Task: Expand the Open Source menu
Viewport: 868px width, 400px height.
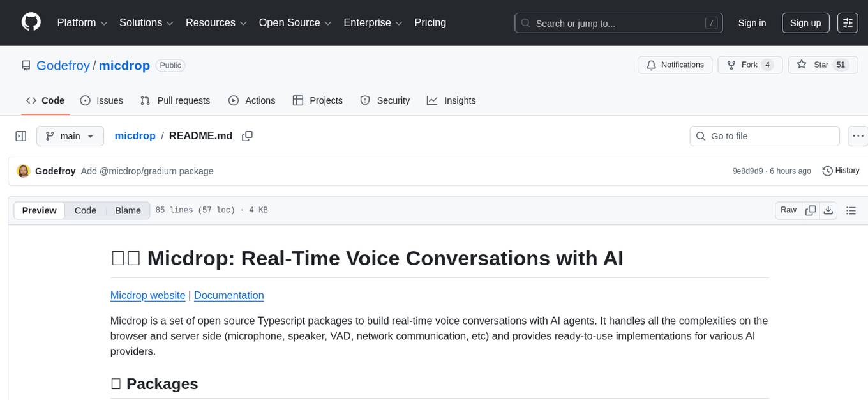Action: click(295, 23)
